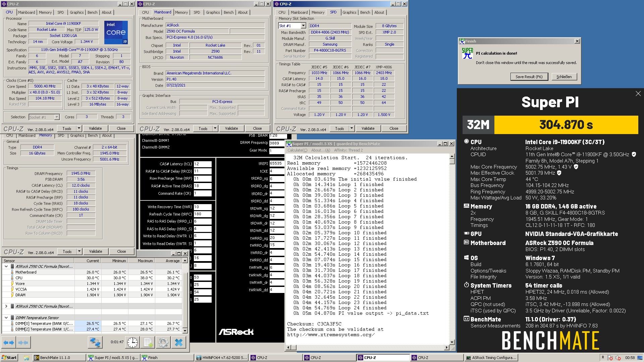This screenshot has width=644, height=362.
Task: Open Calculate menu in Super PI
Action: (297, 150)
